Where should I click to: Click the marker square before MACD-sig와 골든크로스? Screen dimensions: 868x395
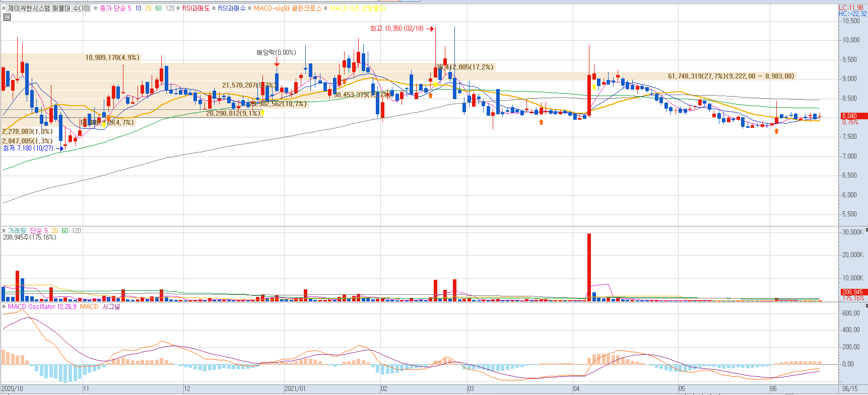249,8
